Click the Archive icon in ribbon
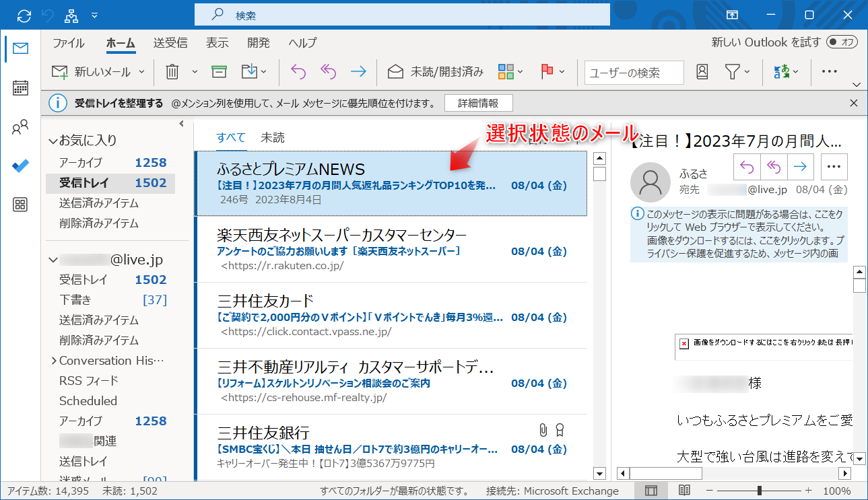 pos(218,71)
